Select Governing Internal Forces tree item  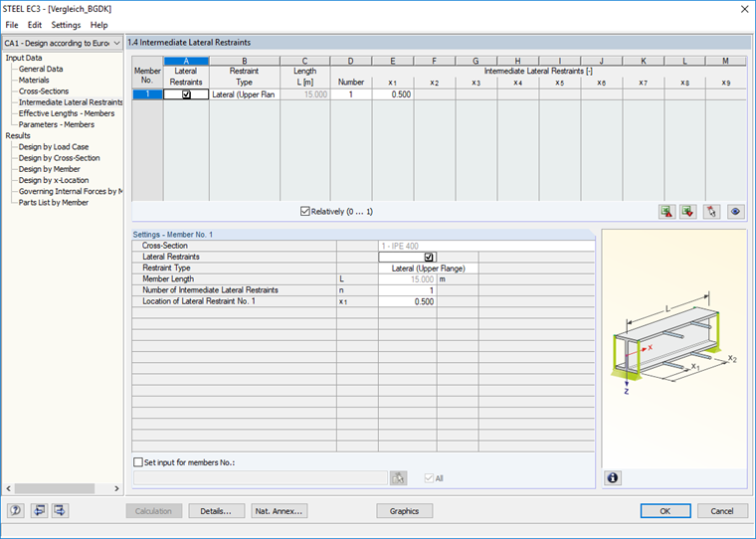pos(71,191)
